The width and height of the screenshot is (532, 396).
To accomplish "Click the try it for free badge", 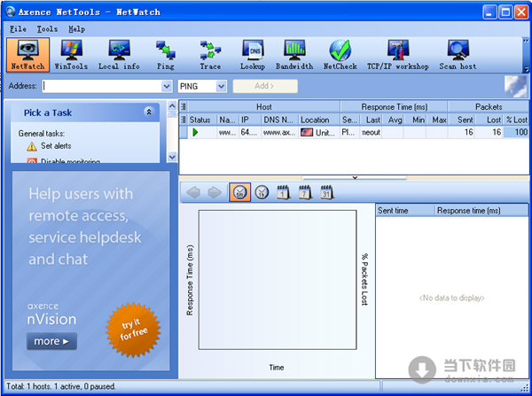I will point(133,330).
